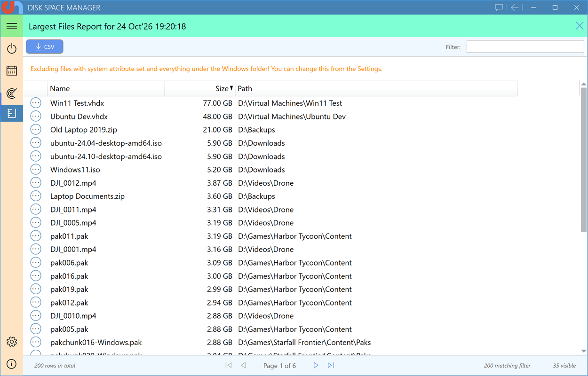Click the 200 rows in total status
Screen dimensions: 588x376
pyautogui.click(x=55, y=366)
